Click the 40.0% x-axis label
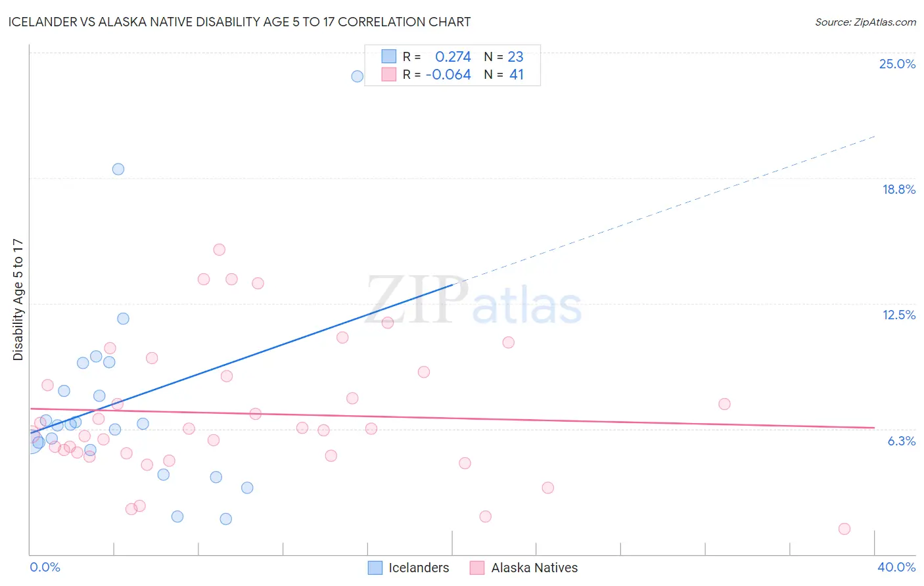 [x=896, y=567]
